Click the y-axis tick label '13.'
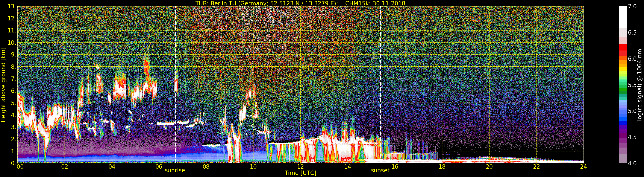Viewport: 644px width, 177px height. coord(12,6)
